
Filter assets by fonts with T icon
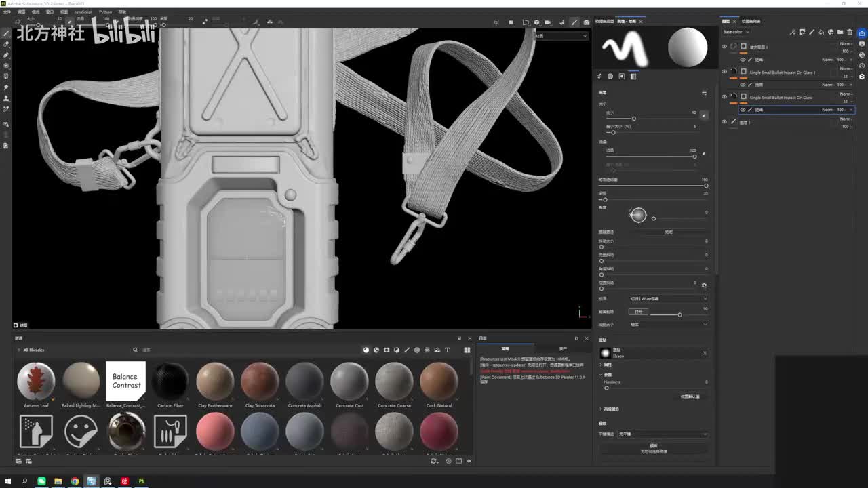coord(448,350)
